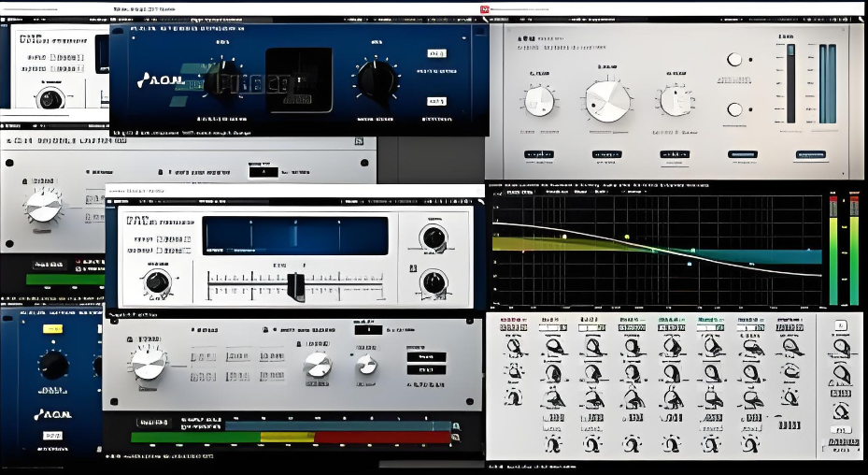Adjust the large left knob on bottom silver plugin
This screenshot has height=475, width=868.
[x=149, y=364]
